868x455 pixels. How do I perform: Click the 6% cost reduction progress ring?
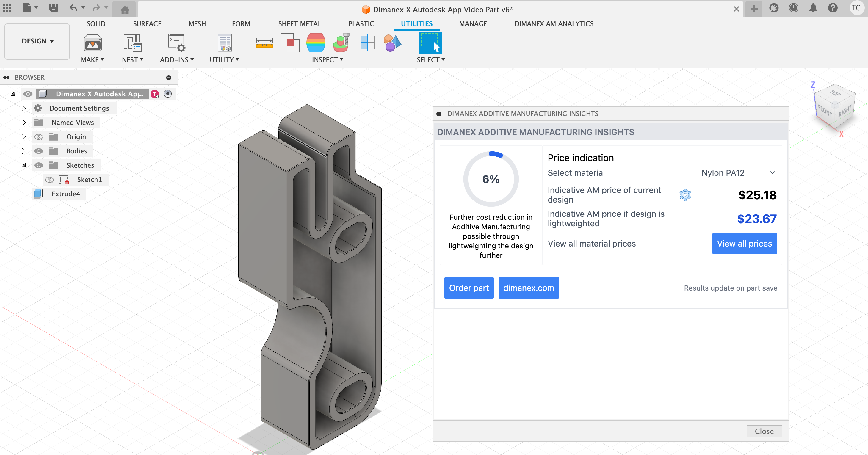pos(491,179)
